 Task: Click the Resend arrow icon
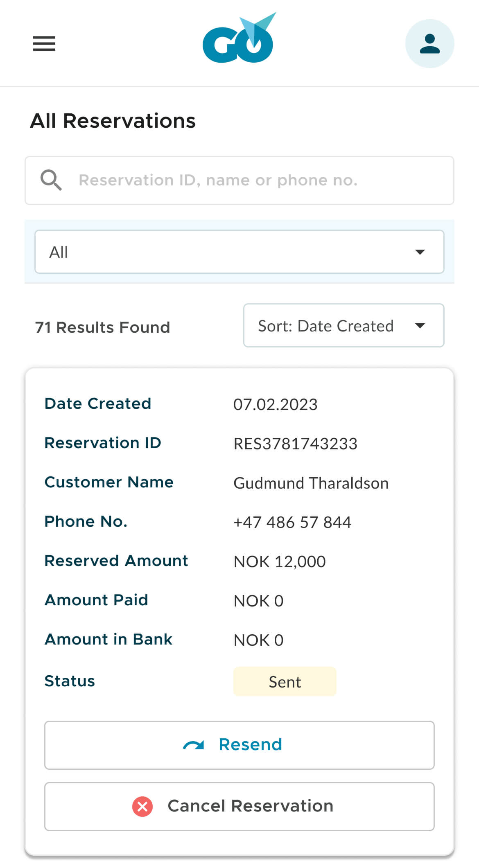[x=193, y=745]
